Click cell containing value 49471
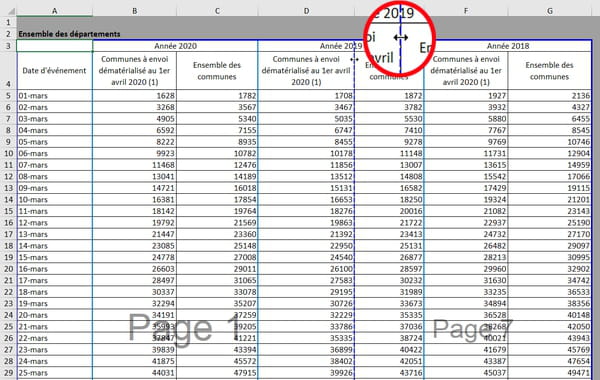 coord(549,373)
